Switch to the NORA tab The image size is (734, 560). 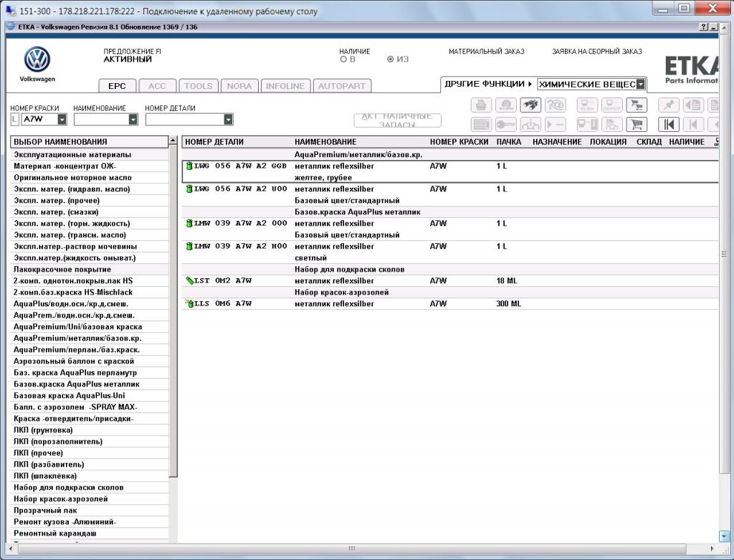tap(239, 86)
